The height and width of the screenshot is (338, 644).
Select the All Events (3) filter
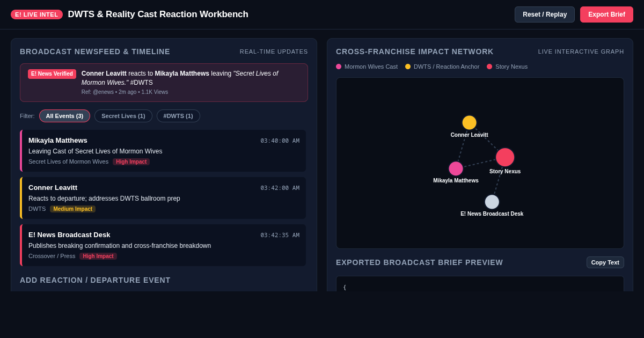point(64,116)
